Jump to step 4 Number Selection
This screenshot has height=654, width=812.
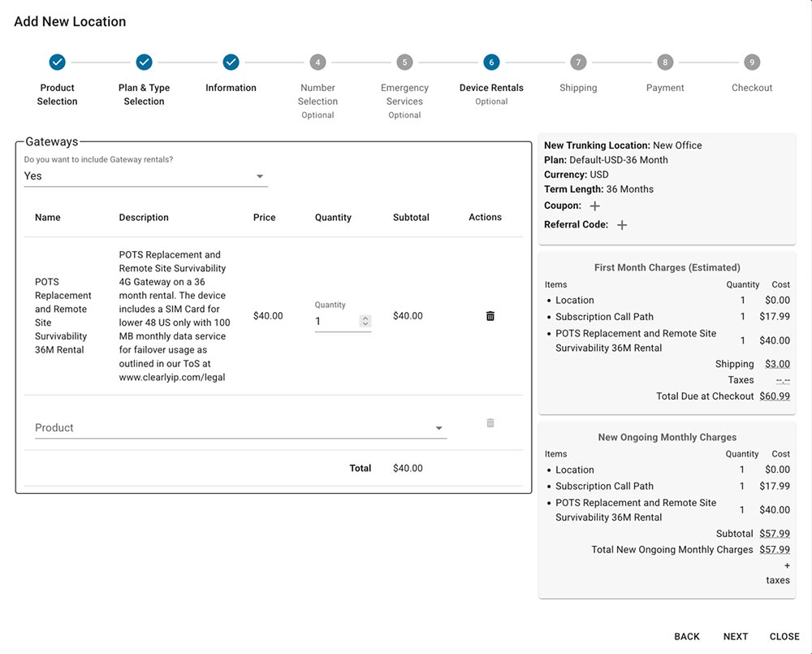(317, 63)
